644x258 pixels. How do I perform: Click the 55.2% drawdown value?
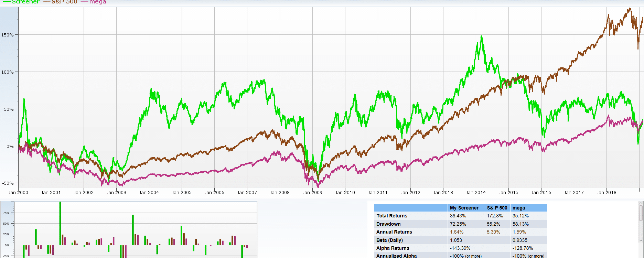click(x=493, y=224)
